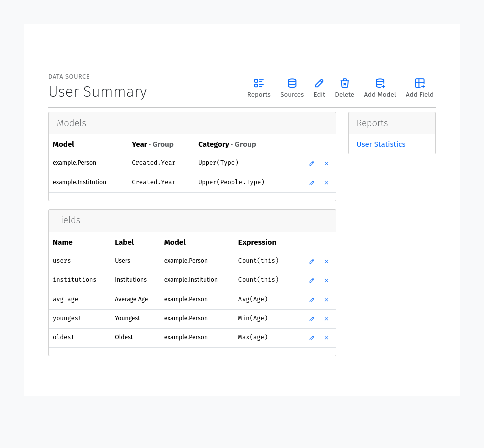The image size is (484, 448).
Task: Edit the example.Institution model row
Action: point(312,183)
